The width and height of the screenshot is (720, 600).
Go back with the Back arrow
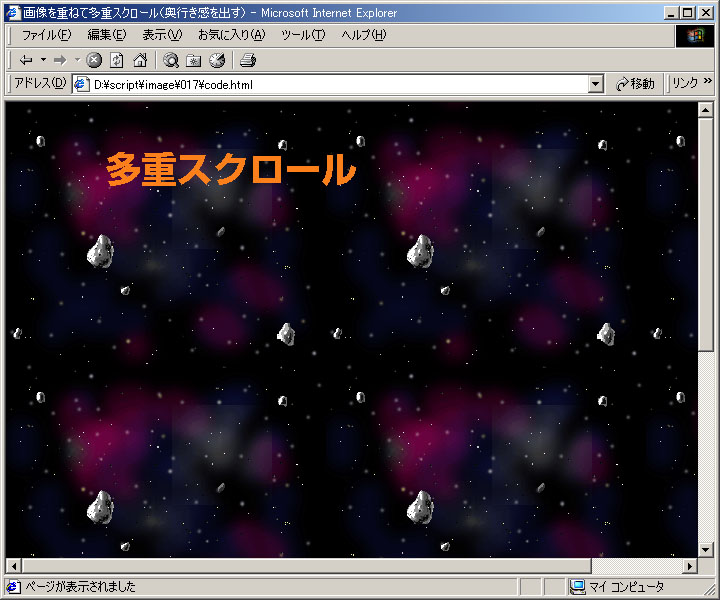pyautogui.click(x=26, y=60)
